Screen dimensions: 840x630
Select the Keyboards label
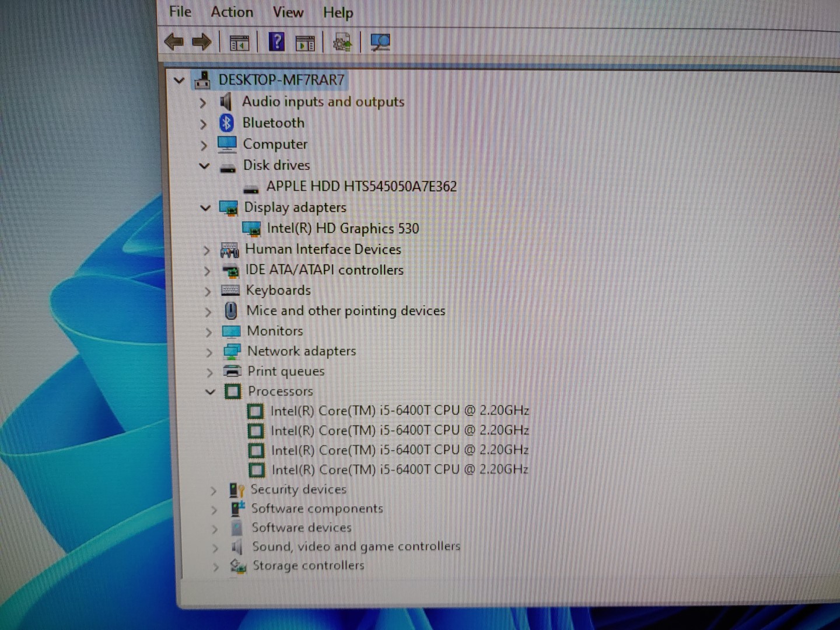point(278,290)
